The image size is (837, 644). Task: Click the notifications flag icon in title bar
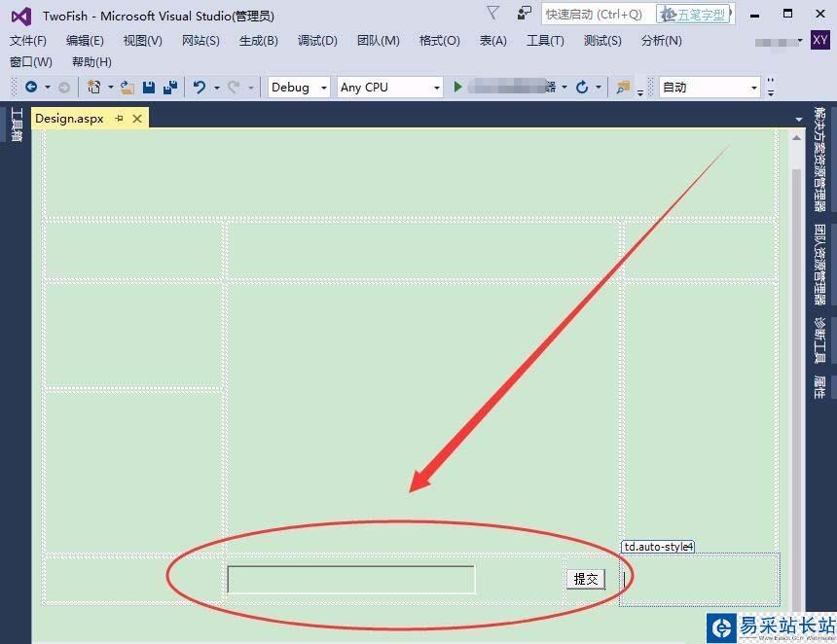click(493, 13)
